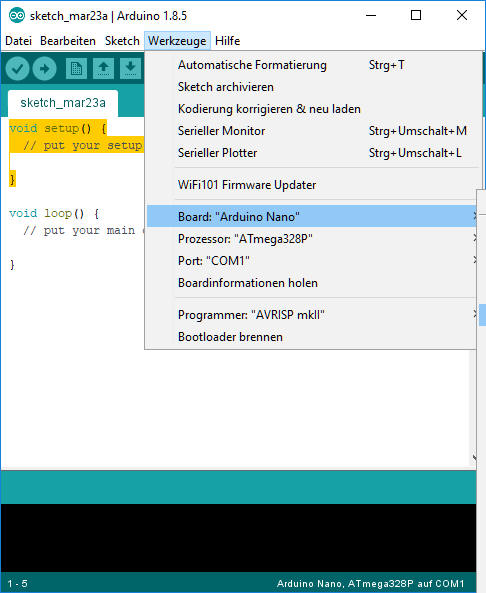Click the Arduino logo in title bar

pyautogui.click(x=17, y=16)
